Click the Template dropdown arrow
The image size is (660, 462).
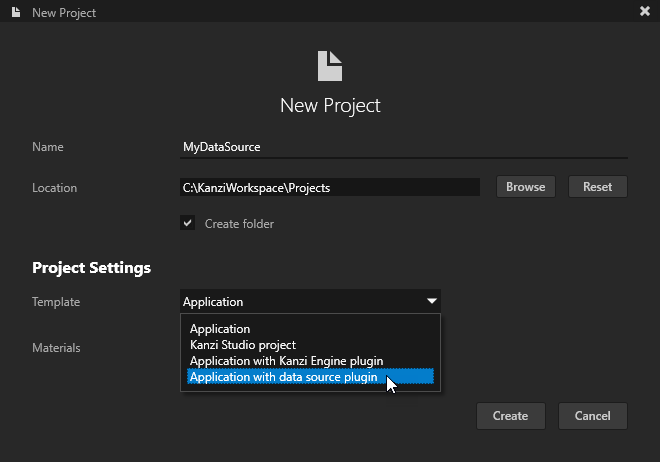pos(431,301)
